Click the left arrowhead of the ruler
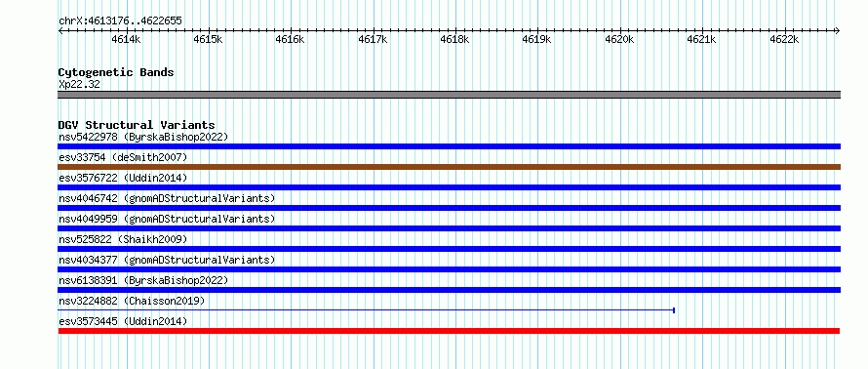 pyautogui.click(x=60, y=30)
